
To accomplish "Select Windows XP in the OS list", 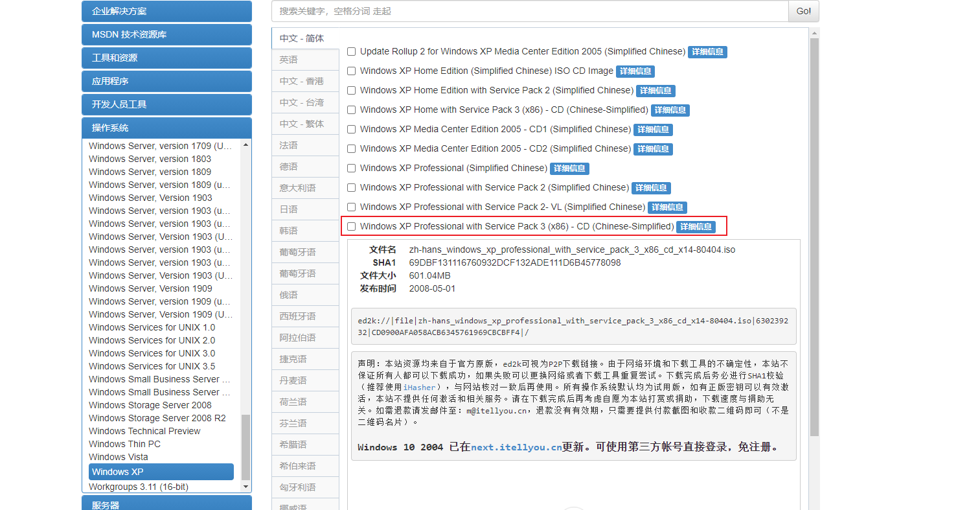I will coord(161,472).
